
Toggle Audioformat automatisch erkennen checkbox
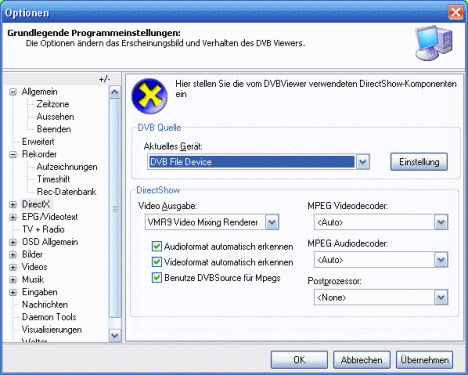156,246
